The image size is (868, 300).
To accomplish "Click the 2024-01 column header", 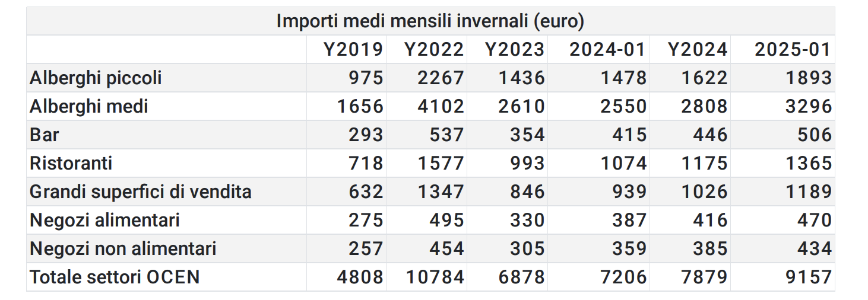I will coord(607,49).
